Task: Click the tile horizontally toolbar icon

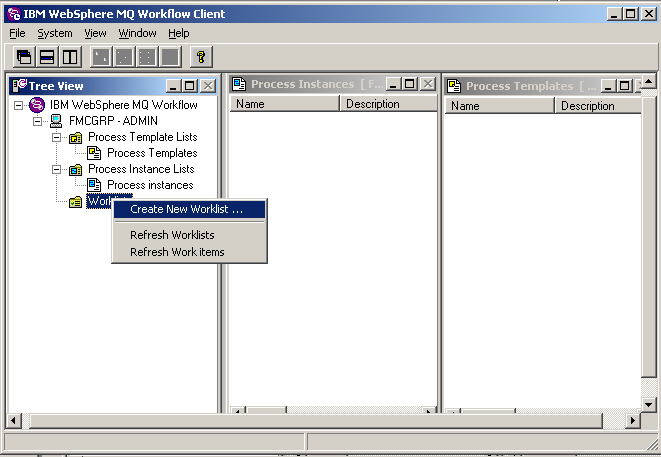Action: 47,57
